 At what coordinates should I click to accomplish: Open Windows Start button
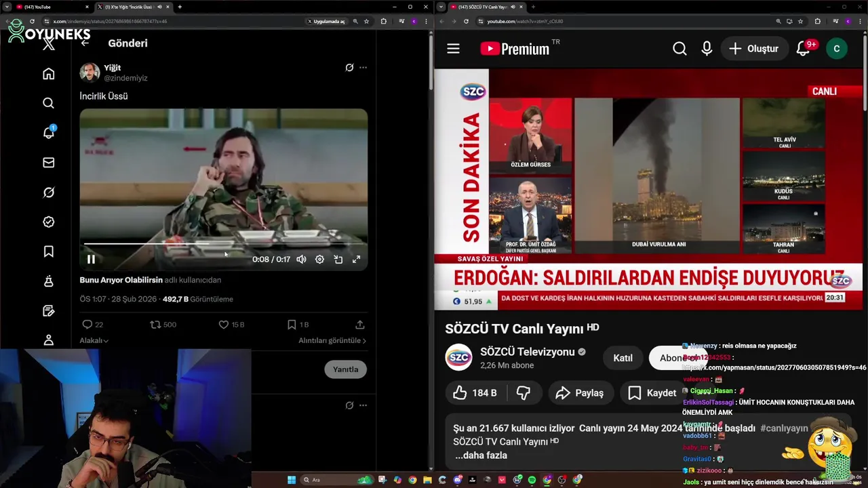click(x=292, y=480)
